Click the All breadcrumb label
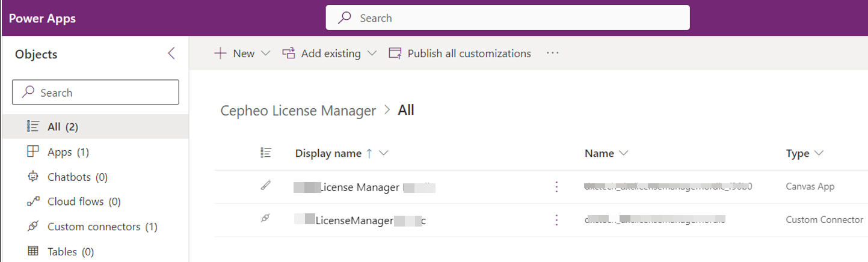The width and height of the screenshot is (868, 262). click(406, 111)
